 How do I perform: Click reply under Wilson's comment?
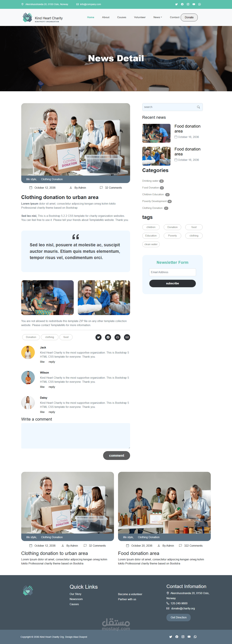(52, 387)
